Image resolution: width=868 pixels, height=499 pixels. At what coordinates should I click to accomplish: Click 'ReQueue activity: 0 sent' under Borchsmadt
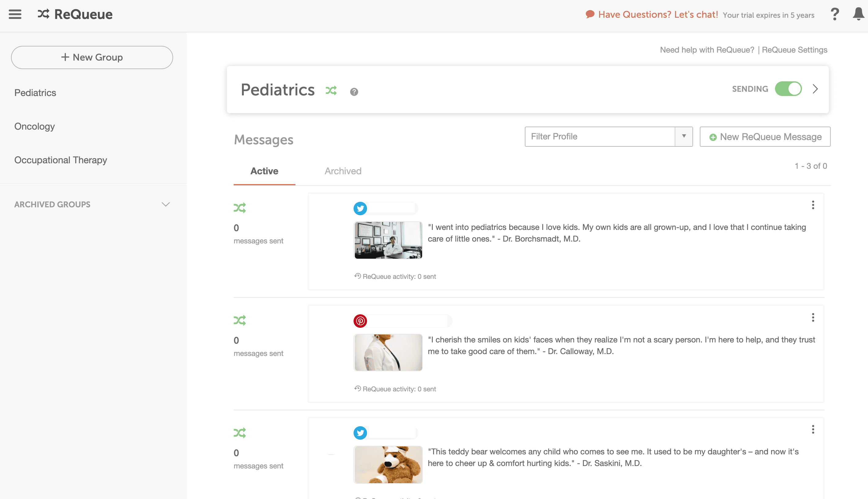399,277
